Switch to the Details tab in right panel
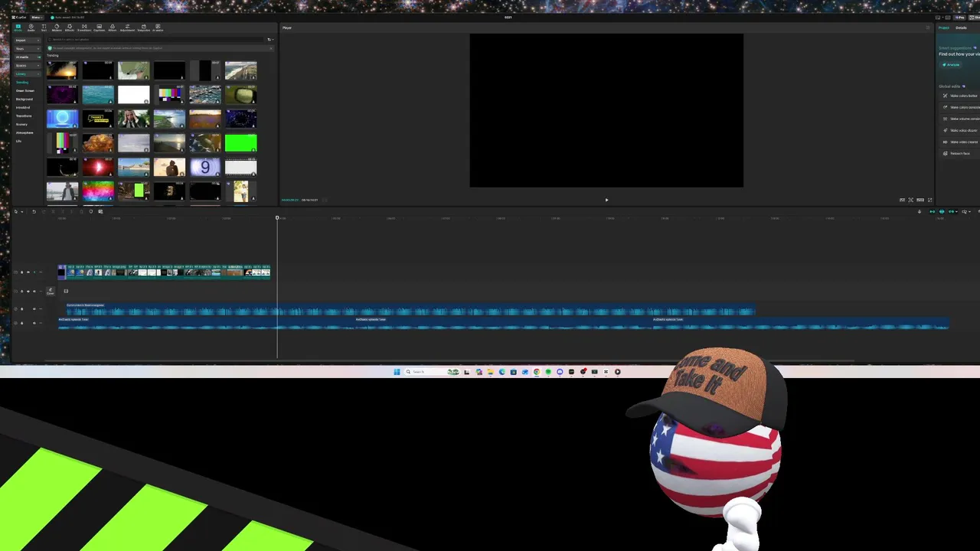Screen dimensions: 980x551 (x=961, y=28)
